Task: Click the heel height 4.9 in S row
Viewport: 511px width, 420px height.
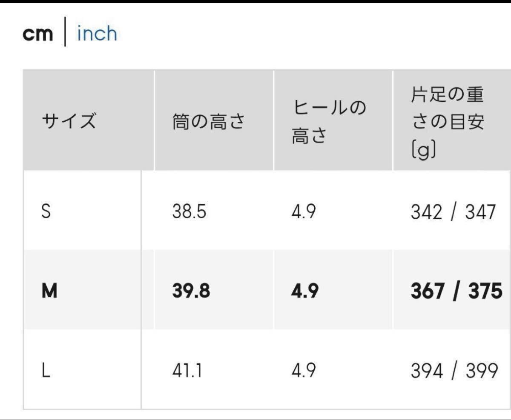Action: (304, 211)
